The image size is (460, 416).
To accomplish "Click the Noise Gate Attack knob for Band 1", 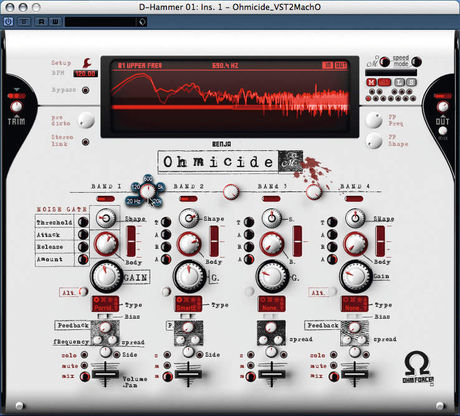I will (83, 234).
